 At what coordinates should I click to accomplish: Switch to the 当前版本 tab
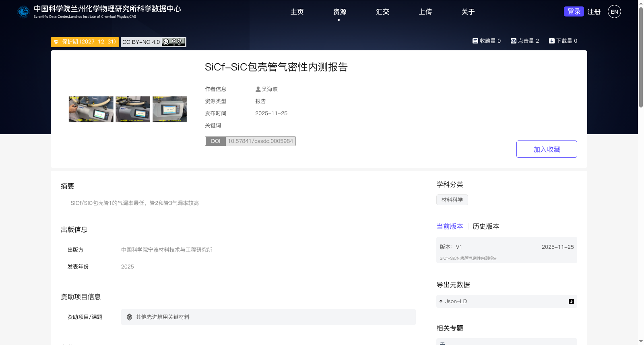450,226
